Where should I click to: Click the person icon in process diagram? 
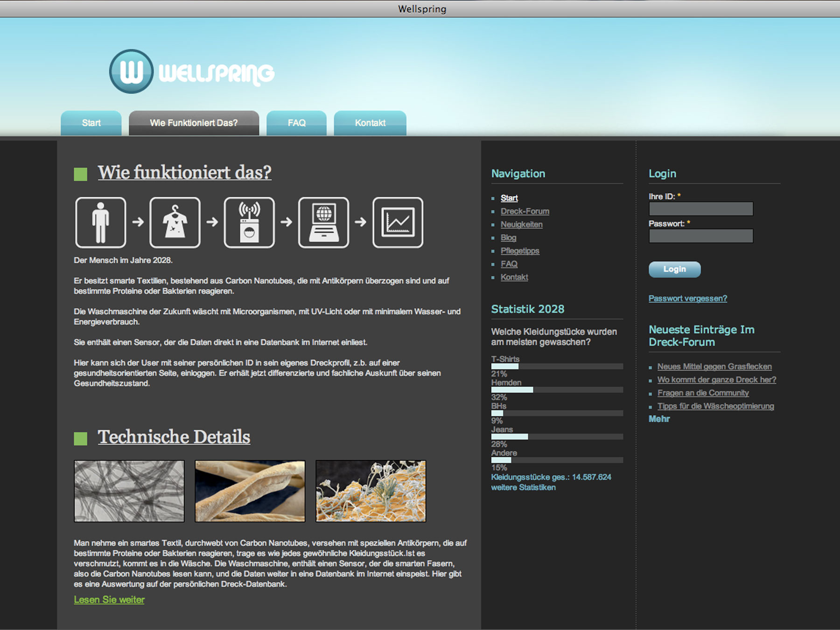(x=100, y=223)
